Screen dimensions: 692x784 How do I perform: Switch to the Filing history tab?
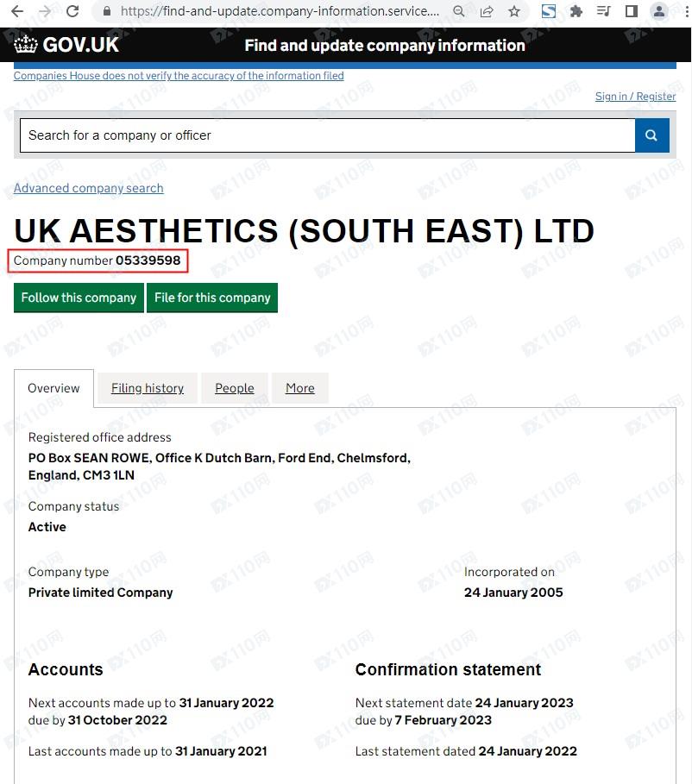pos(148,388)
